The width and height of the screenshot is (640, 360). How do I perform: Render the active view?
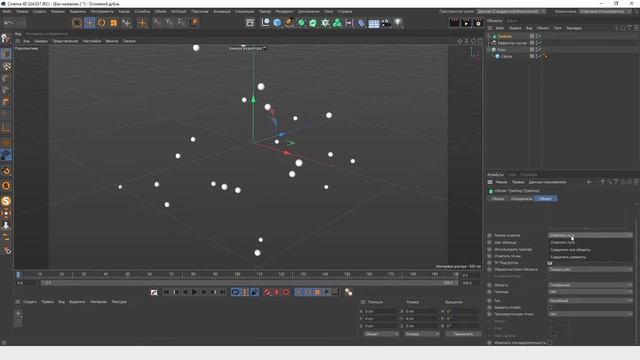click(x=454, y=23)
